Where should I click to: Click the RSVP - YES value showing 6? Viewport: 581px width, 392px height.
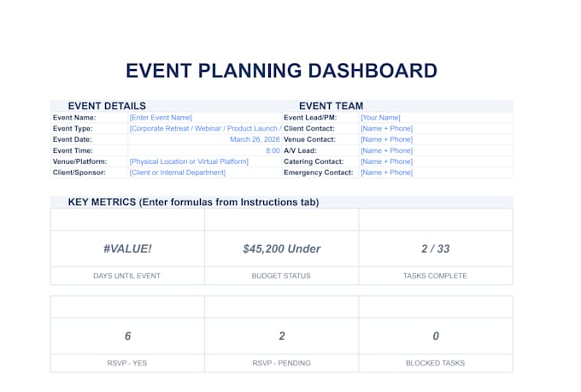click(127, 336)
